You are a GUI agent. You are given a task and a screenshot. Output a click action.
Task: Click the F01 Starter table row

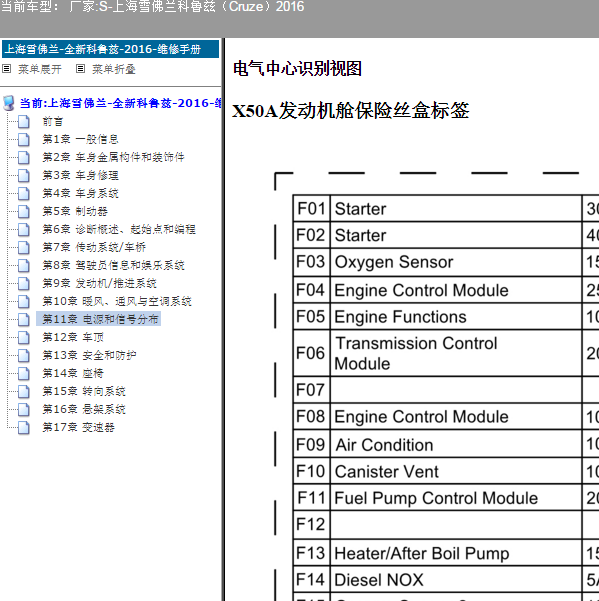446,209
